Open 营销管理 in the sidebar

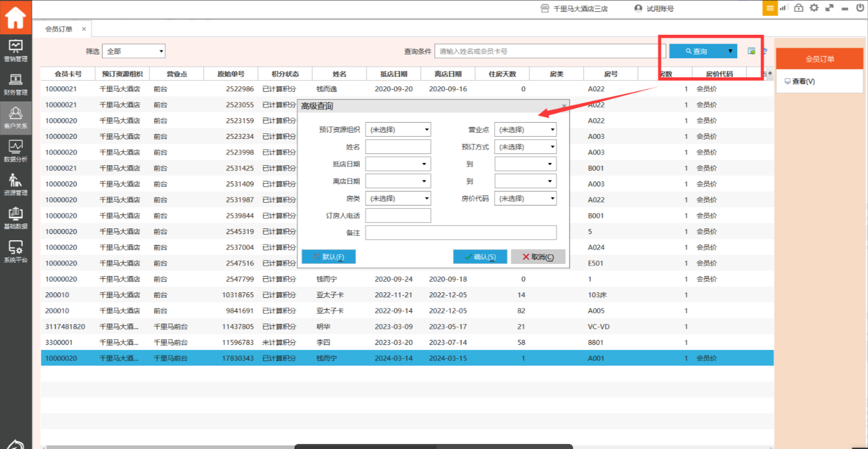pos(16,50)
